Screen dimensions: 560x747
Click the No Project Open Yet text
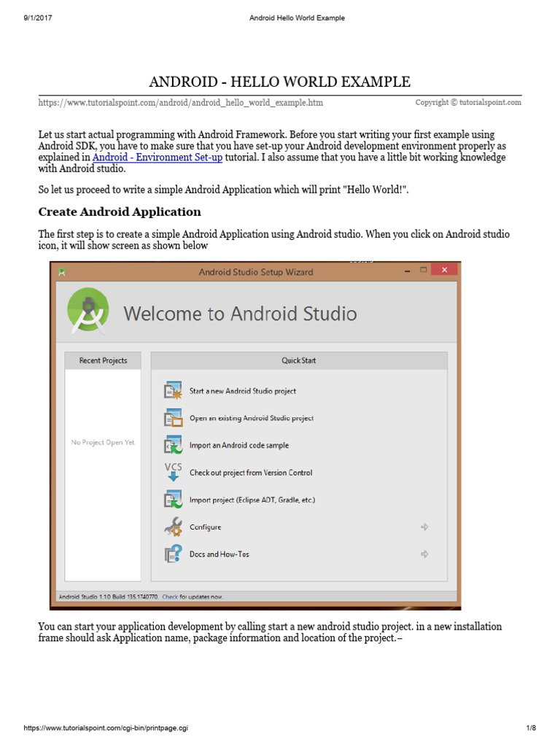103,442
